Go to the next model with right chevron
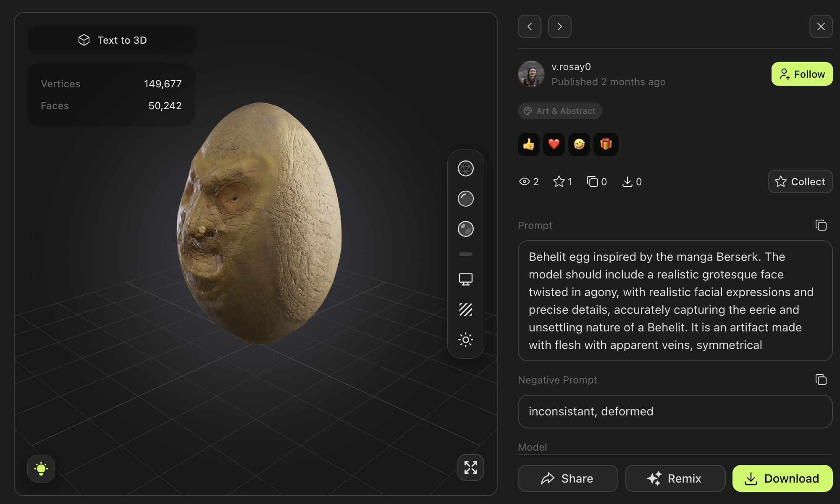840x504 pixels. click(x=559, y=26)
